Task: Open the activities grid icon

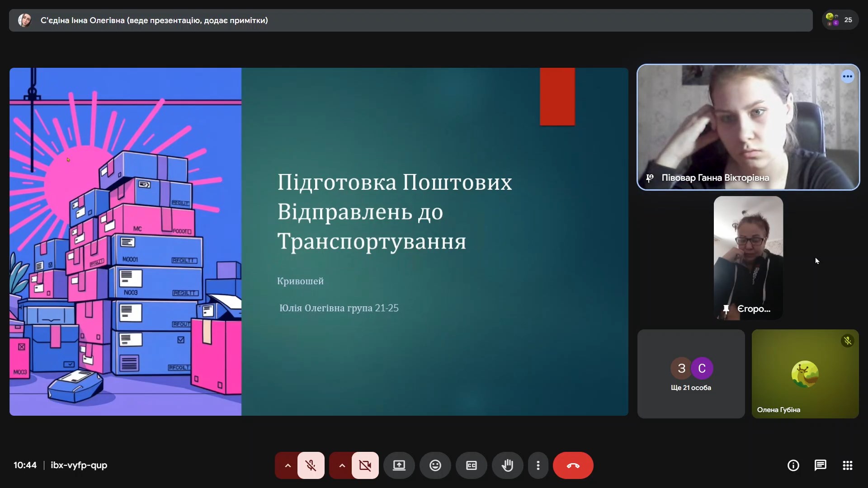Action: click(x=847, y=465)
